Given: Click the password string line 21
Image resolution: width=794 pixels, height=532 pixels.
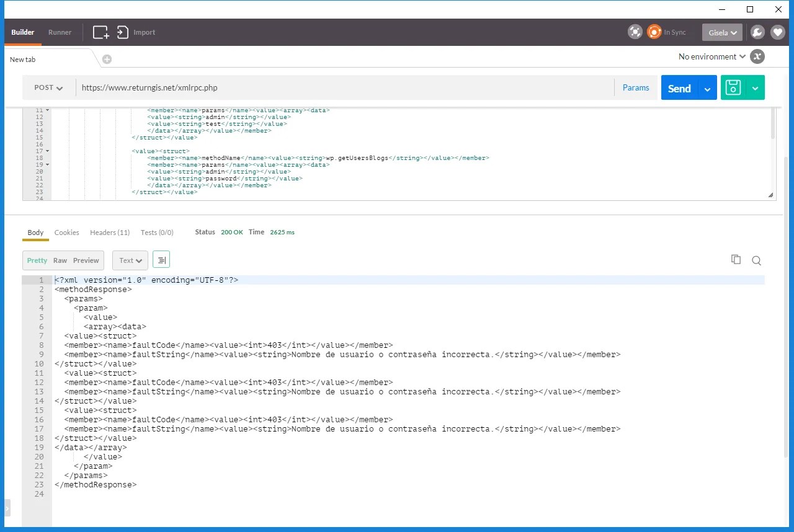Looking at the screenshot, I should tap(225, 179).
